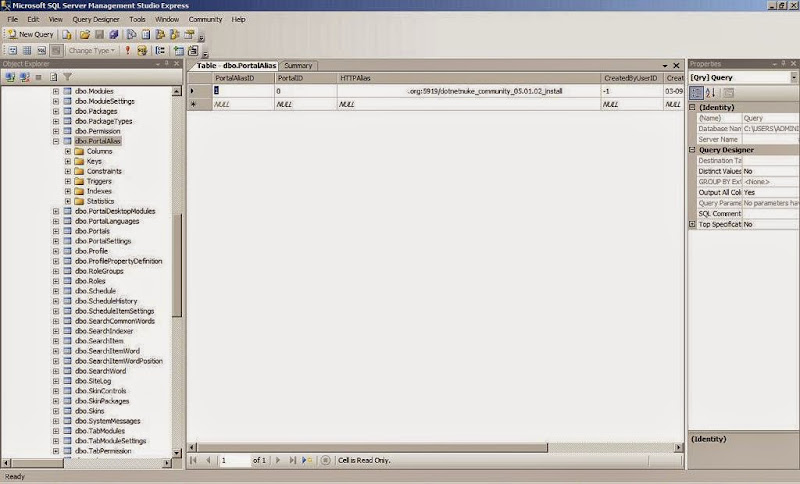Toggle the Show Diagram Pane icon
The image size is (800, 484).
(x=13, y=50)
